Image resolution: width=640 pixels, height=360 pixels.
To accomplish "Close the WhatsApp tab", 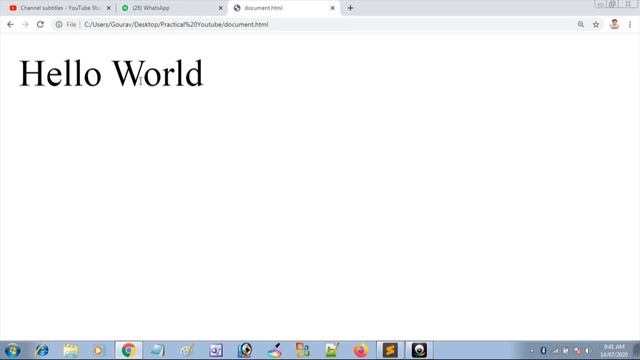I will [220, 8].
